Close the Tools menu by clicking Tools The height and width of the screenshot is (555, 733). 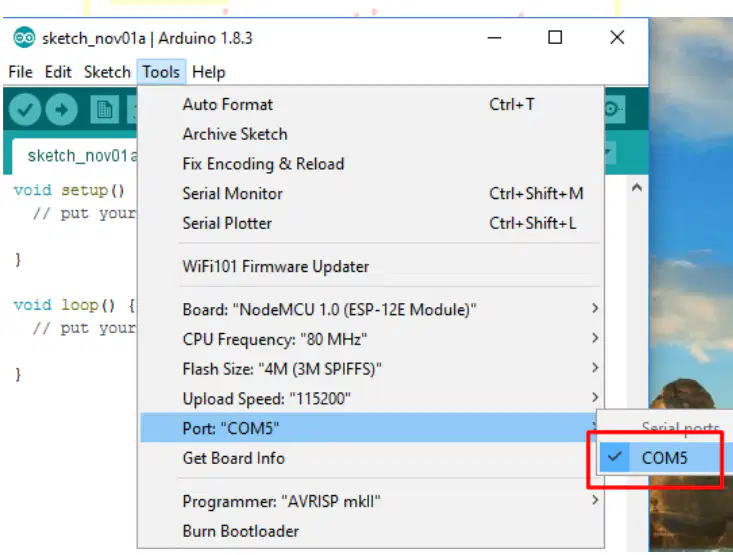coord(161,72)
